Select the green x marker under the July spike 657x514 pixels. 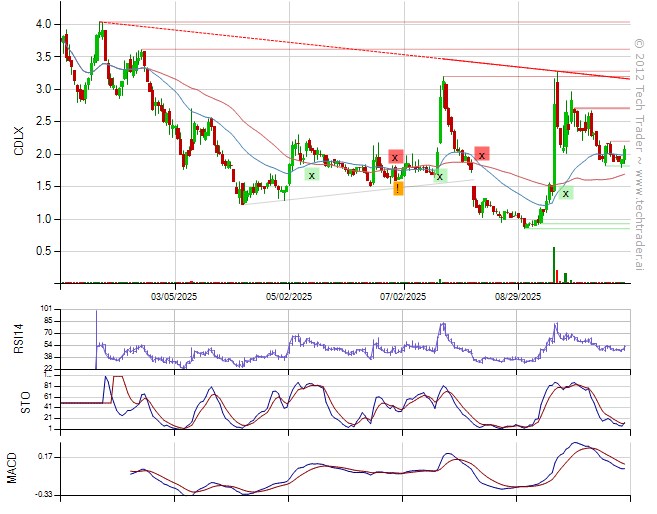pos(440,176)
